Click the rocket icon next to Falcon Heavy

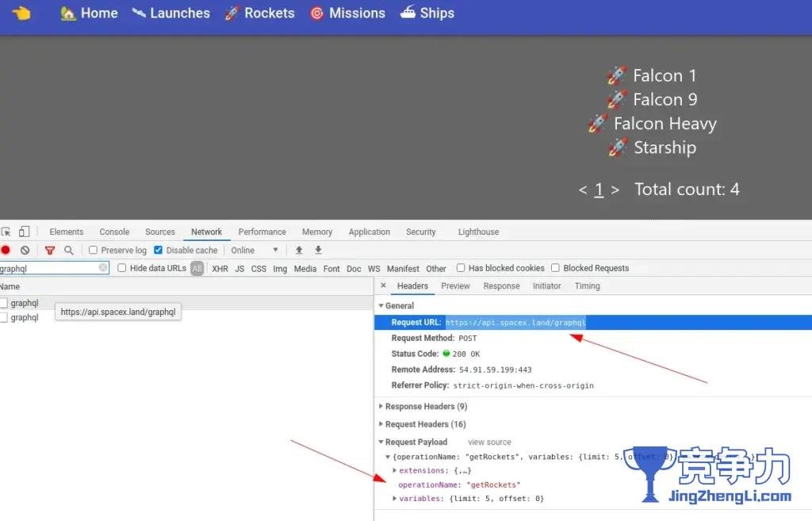point(598,123)
